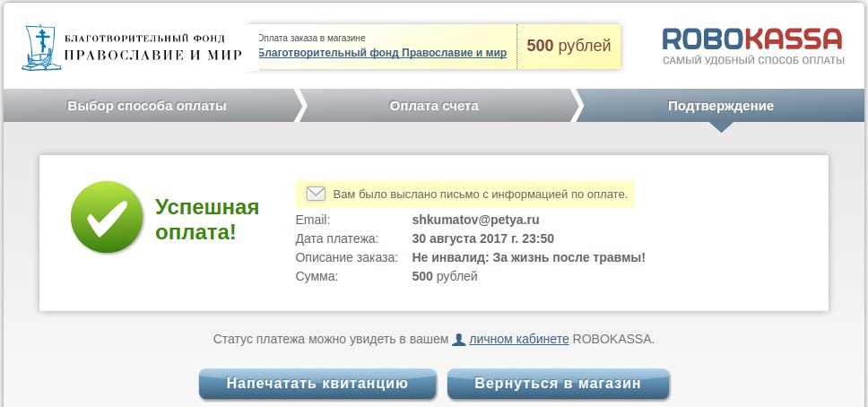This screenshot has height=407, width=868.
Task: Click the САМЫЙ УДОБНЫЙ СПОСОБ ОПЛАТЫ tagline
Action: click(753, 60)
